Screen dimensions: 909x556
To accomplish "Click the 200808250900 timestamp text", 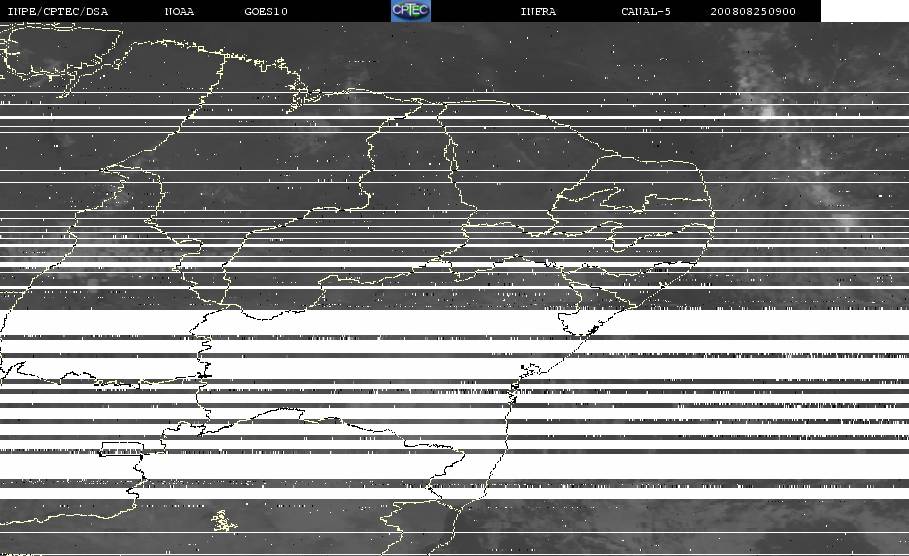I will click(x=753, y=11).
